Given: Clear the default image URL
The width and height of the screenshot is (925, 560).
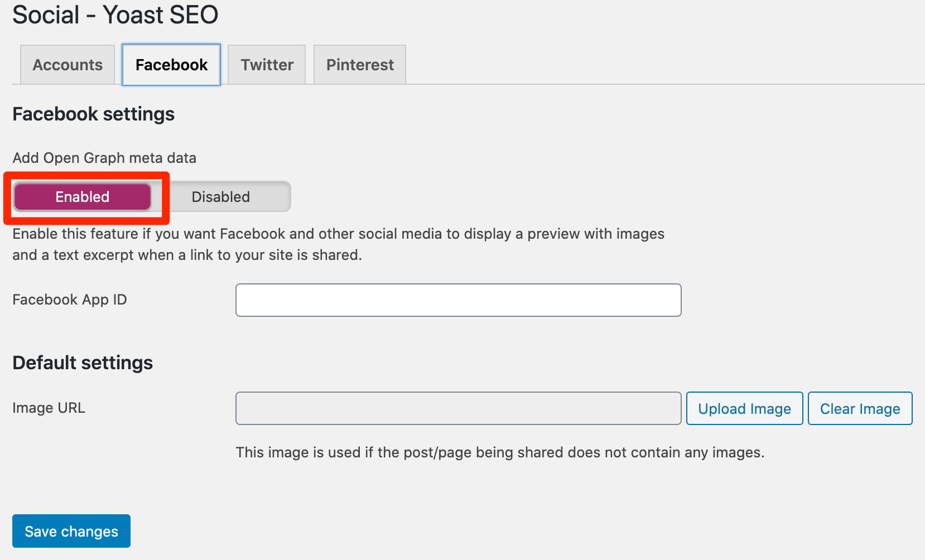Looking at the screenshot, I should coord(860,408).
